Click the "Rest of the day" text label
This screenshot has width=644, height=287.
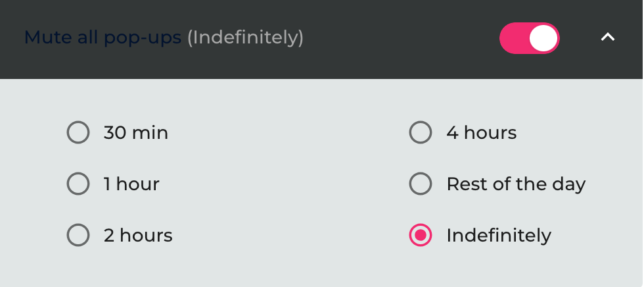click(516, 184)
